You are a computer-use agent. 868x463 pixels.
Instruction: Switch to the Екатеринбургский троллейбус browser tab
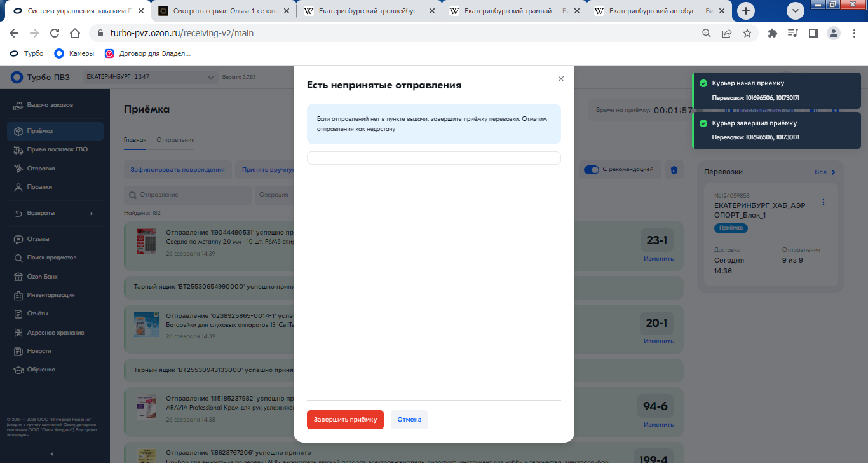click(370, 11)
